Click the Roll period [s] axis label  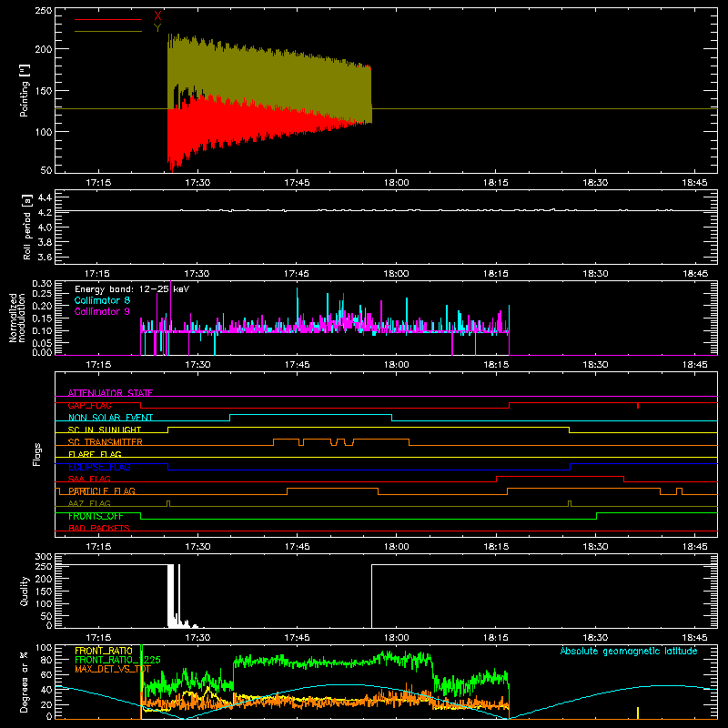(x=27, y=227)
